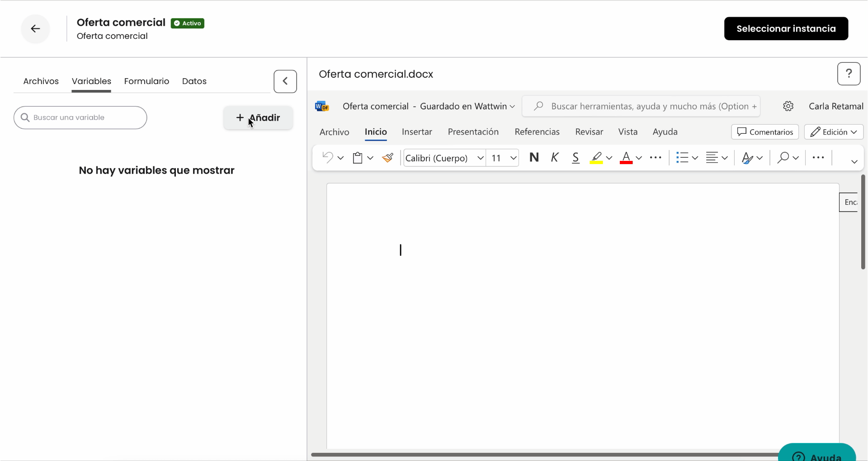Select the Inicio ribbon tab
Image resolution: width=868 pixels, height=461 pixels.
click(x=376, y=132)
